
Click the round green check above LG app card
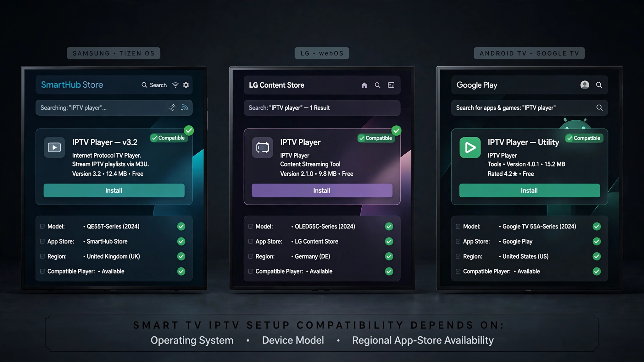(x=397, y=130)
